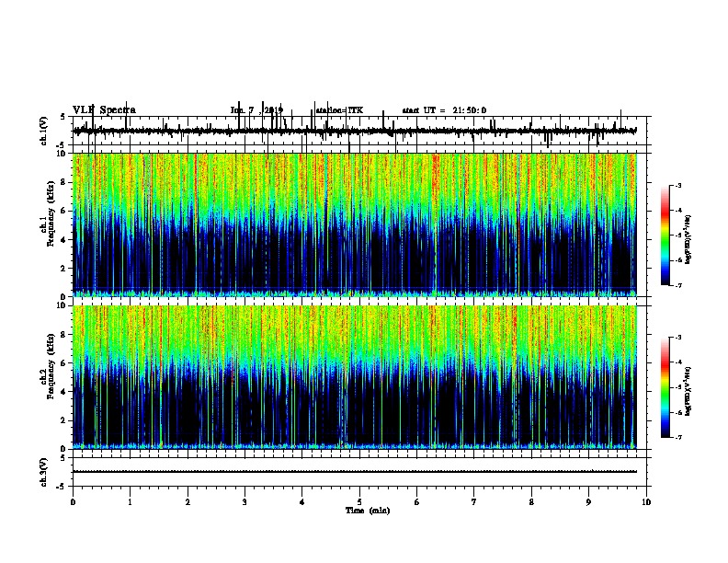Click the 'station=ITK' label
Viewport: 728px width, 563px height.
coord(339,110)
